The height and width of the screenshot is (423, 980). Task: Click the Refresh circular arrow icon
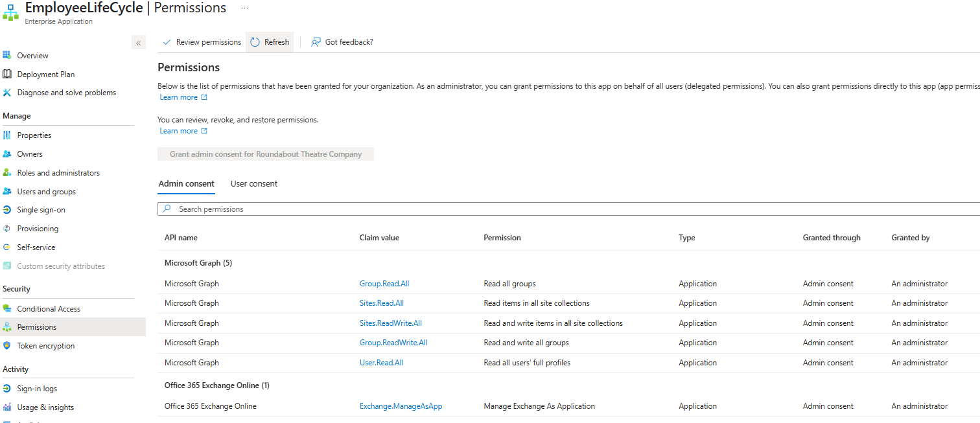click(255, 42)
